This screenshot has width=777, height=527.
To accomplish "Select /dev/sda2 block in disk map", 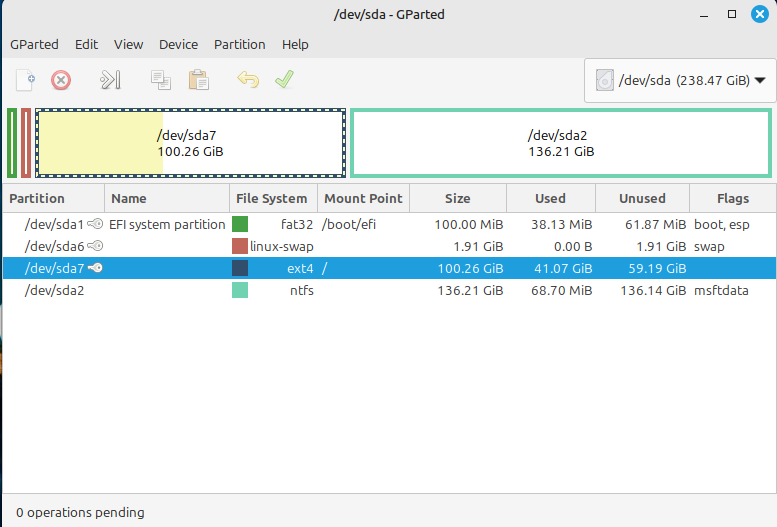I will (x=561, y=143).
